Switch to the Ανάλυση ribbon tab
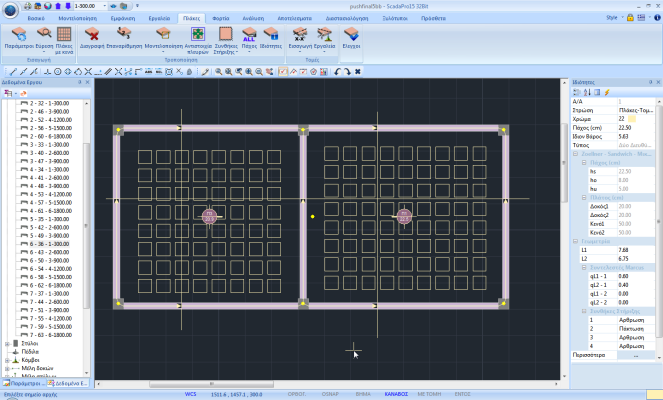Screen dimensions: 663x400 point(253,18)
